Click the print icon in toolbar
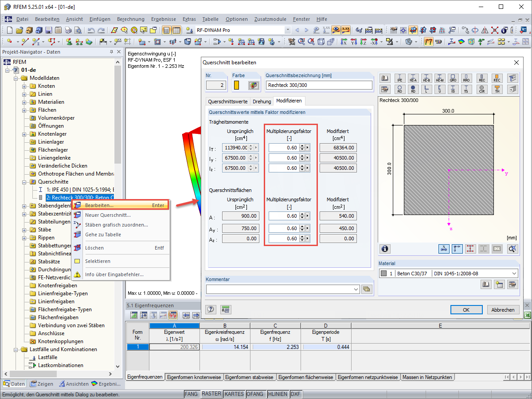Screen dimensions: 532x399 click(x=68, y=30)
